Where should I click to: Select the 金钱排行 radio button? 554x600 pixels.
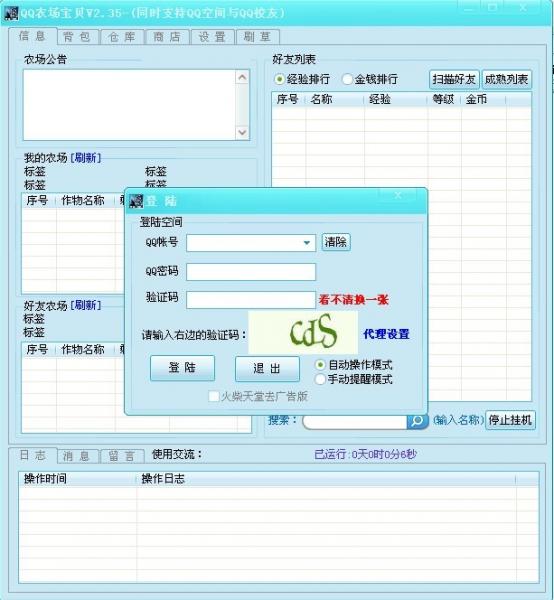[347, 79]
